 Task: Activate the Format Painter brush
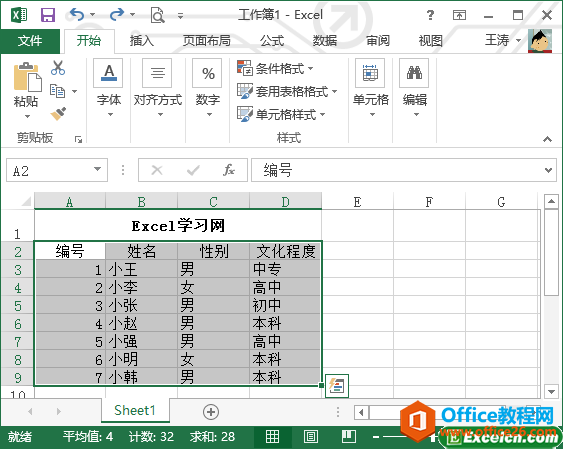(x=58, y=114)
